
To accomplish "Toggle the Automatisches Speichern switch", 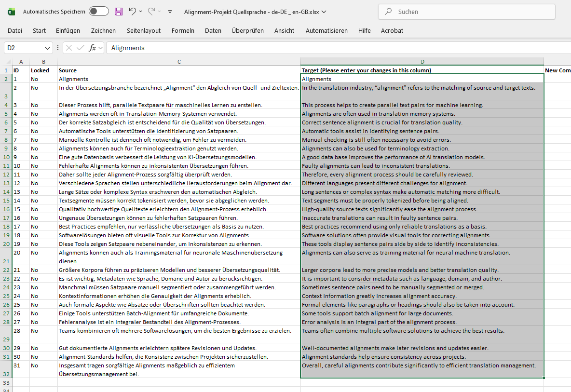I will tap(98, 12).
